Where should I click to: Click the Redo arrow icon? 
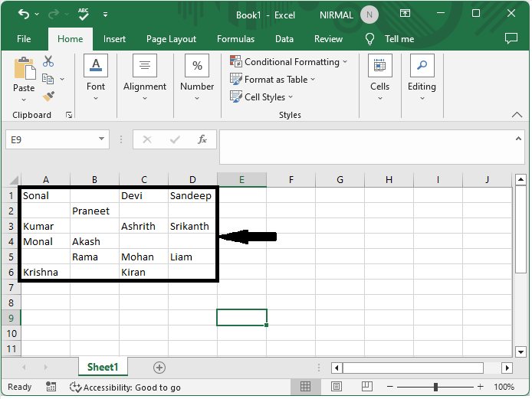(x=54, y=15)
